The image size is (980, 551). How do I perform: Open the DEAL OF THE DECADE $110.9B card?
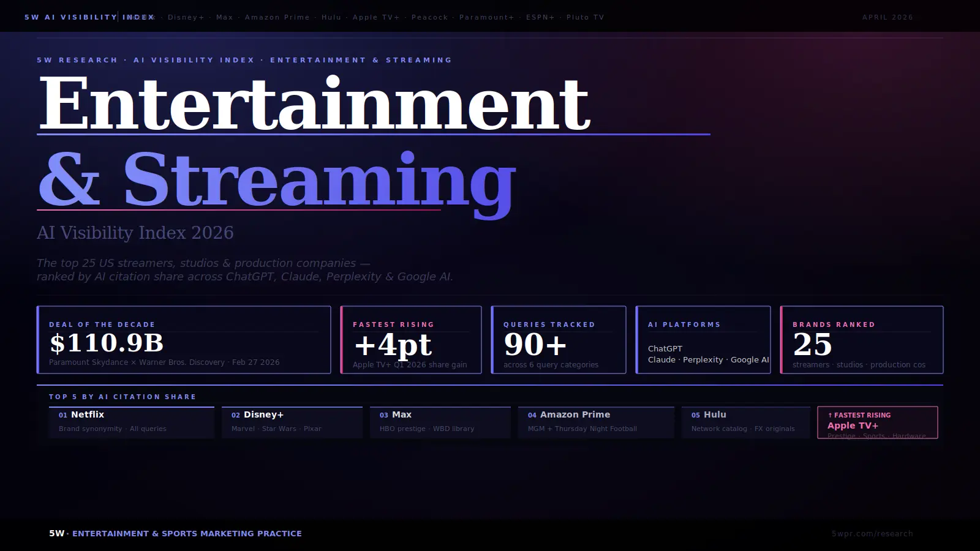pos(184,340)
